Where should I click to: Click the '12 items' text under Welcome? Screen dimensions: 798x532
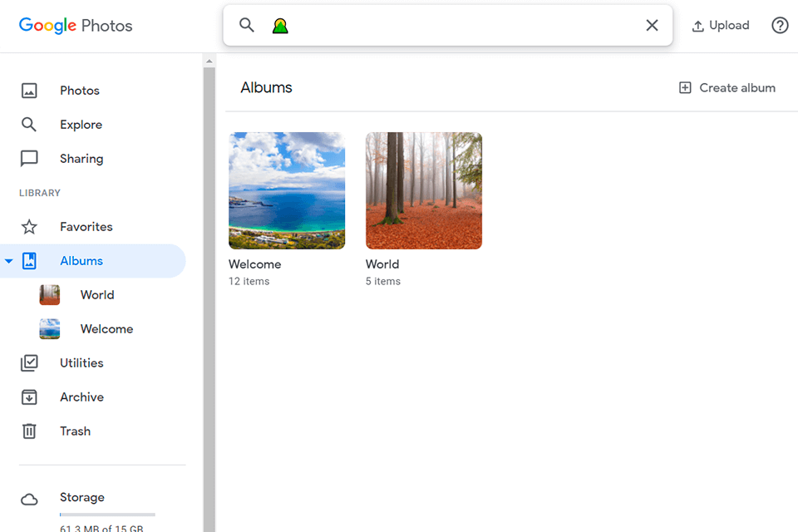pos(249,281)
